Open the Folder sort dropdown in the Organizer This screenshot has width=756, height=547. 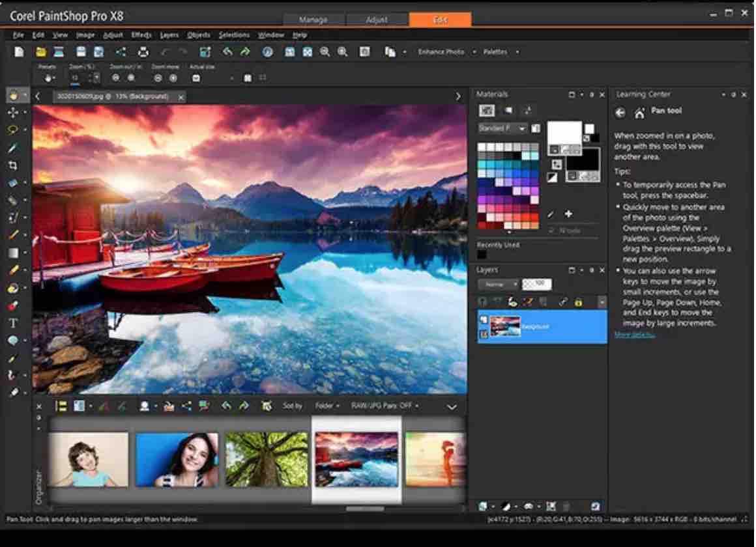pyautogui.click(x=328, y=405)
